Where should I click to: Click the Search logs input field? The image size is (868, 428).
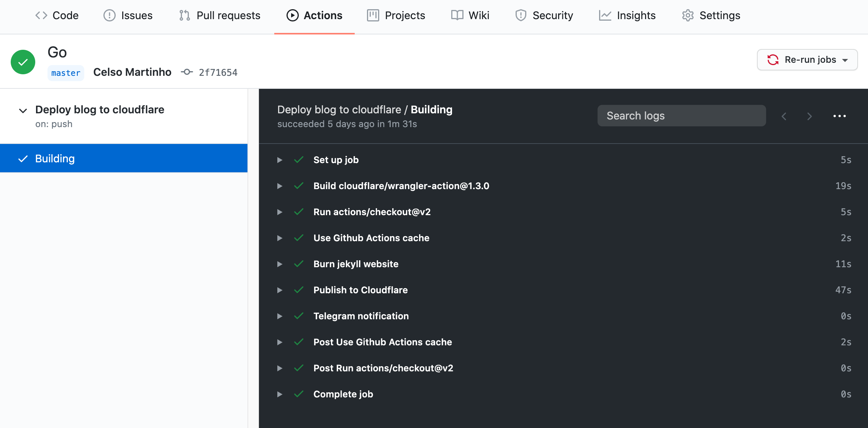coord(681,115)
